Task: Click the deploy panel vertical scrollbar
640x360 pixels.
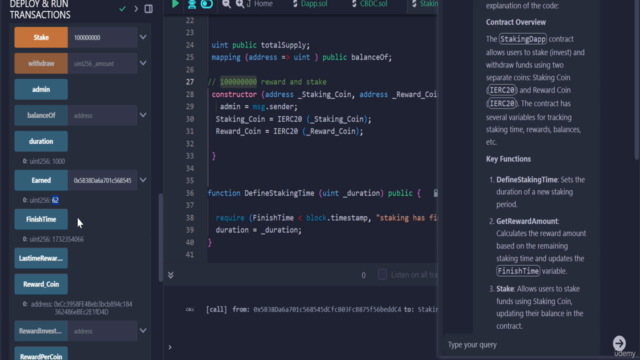Action: pos(160,238)
